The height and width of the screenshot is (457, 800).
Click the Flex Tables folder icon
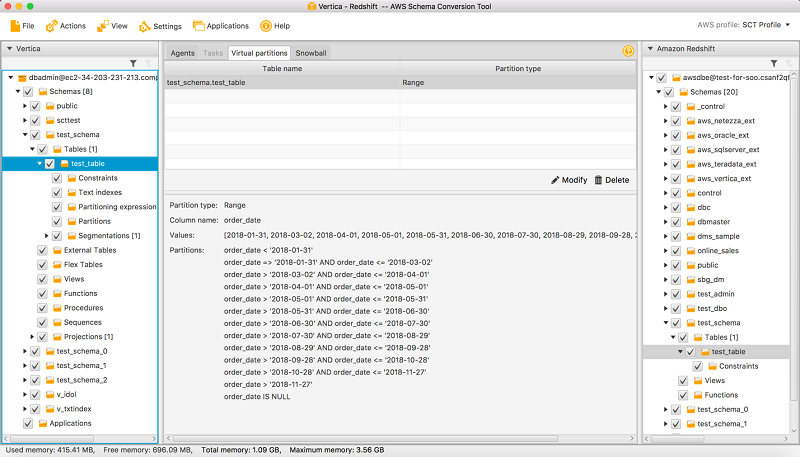(x=58, y=265)
